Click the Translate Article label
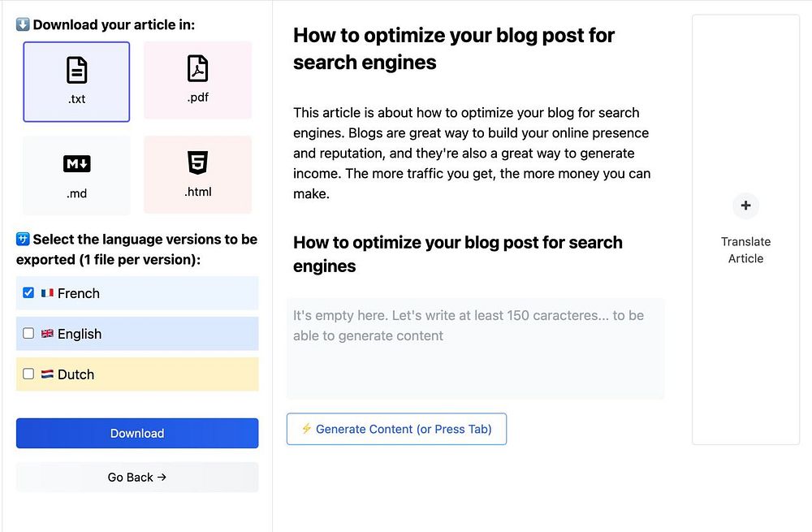Image resolution: width=812 pixels, height=532 pixels. [x=745, y=250]
